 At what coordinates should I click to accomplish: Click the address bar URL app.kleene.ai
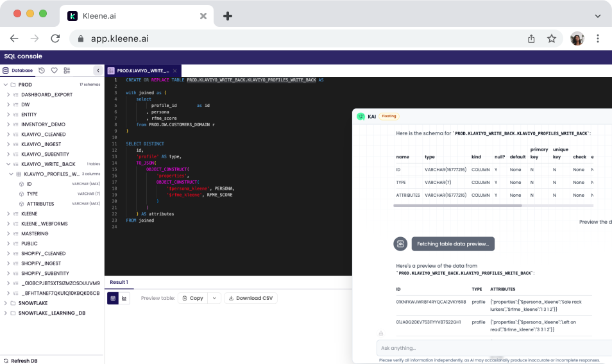tap(120, 38)
